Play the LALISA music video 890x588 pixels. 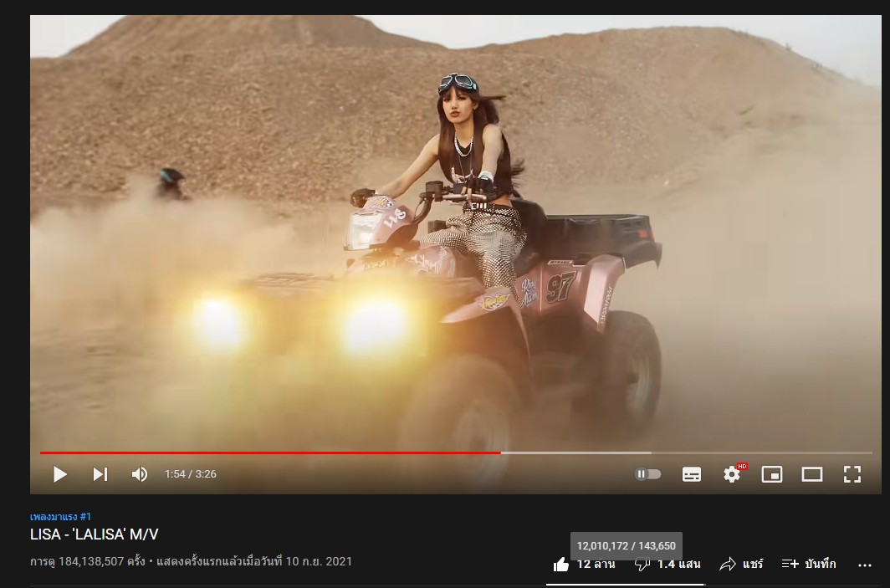[59, 474]
